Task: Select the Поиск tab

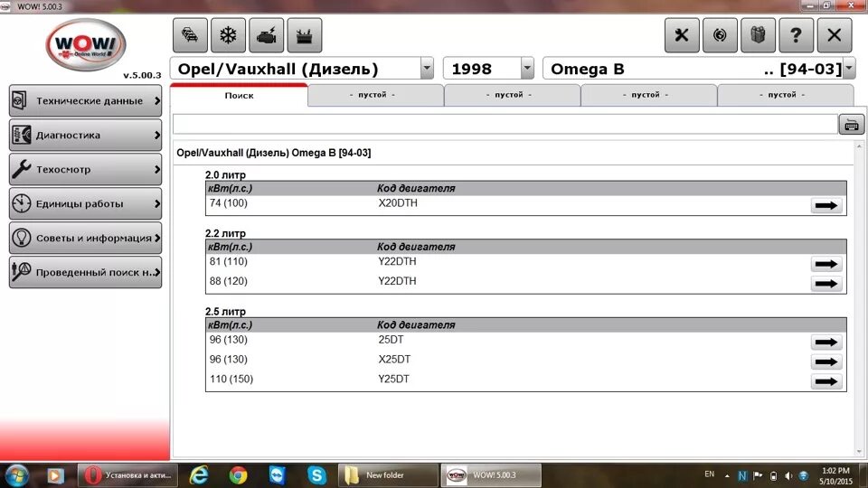Action: pyautogui.click(x=239, y=95)
